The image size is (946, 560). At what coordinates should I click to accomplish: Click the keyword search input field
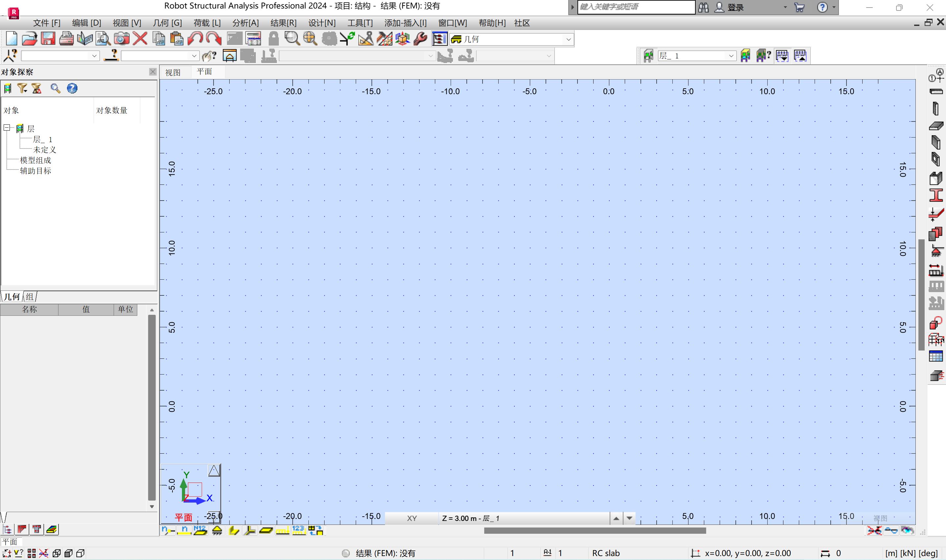(x=635, y=7)
